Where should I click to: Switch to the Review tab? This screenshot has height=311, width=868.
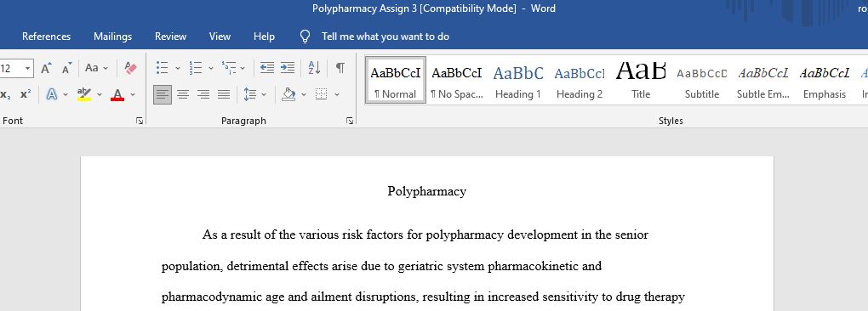170,37
